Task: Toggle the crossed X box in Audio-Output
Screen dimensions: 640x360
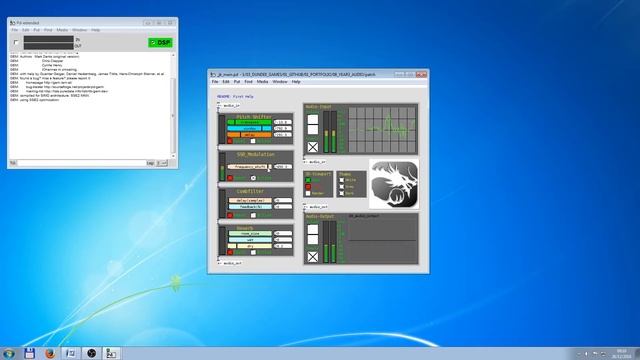Action: [313, 257]
